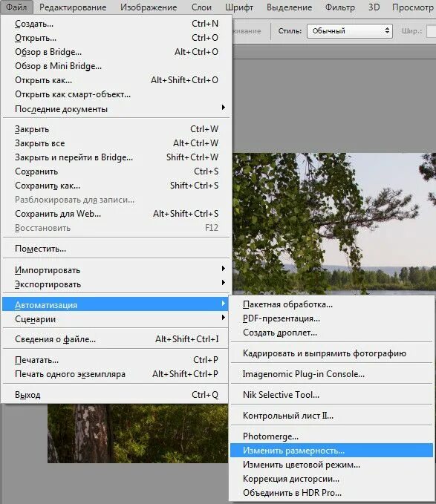Image resolution: width=436 pixels, height=504 pixels.
Task: Expand the Сценарии submenu
Action: click(115, 319)
